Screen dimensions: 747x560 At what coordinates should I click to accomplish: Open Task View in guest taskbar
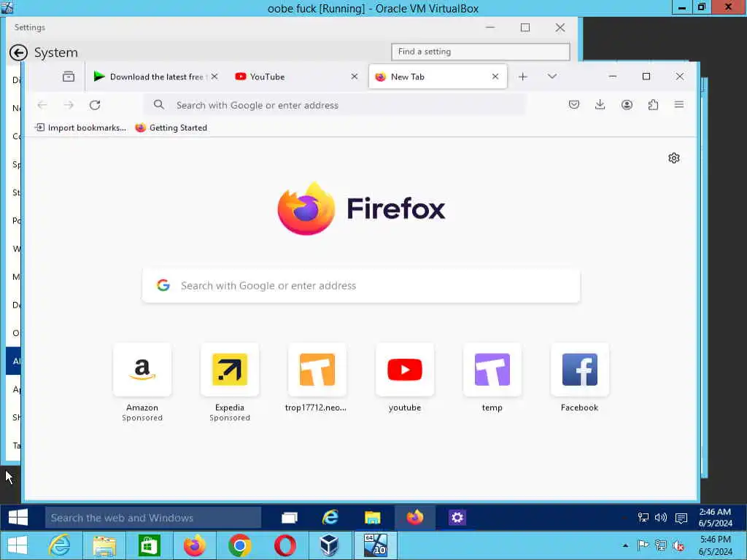pyautogui.click(x=289, y=518)
